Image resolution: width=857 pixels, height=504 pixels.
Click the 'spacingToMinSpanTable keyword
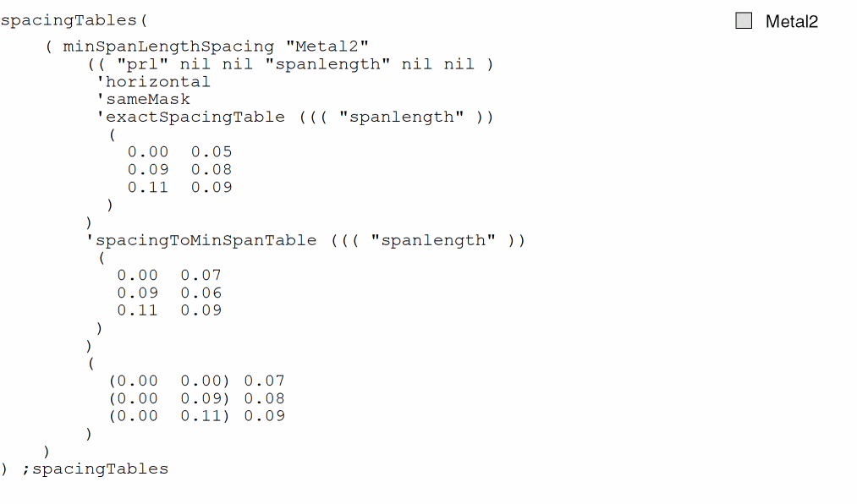[201, 240]
